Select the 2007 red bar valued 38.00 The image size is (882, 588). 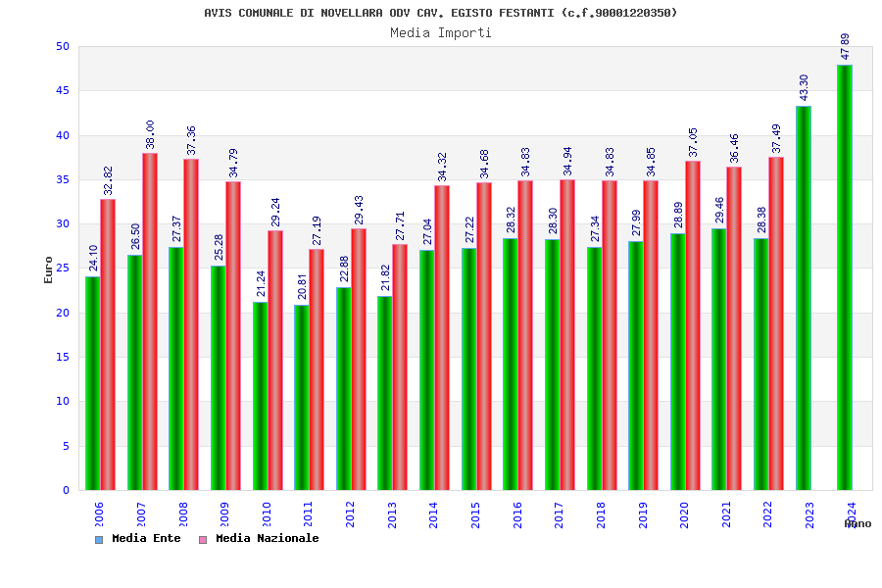click(150, 321)
